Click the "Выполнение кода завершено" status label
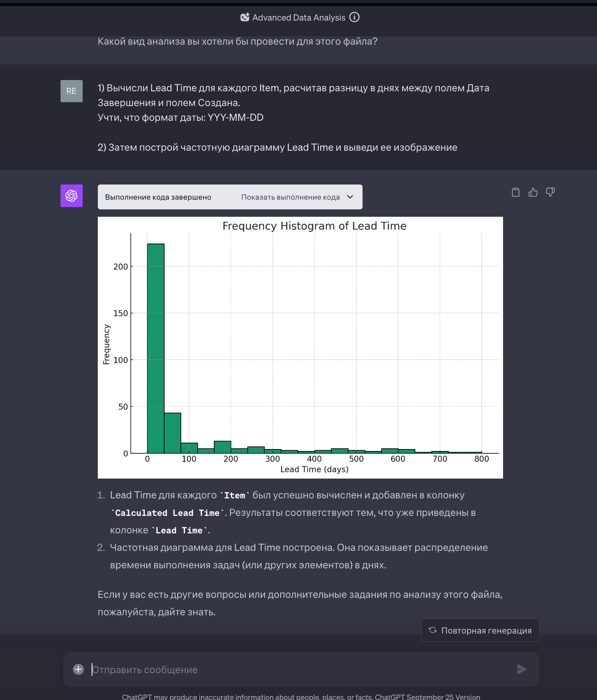Viewport: 597px width, 700px height. [x=158, y=197]
